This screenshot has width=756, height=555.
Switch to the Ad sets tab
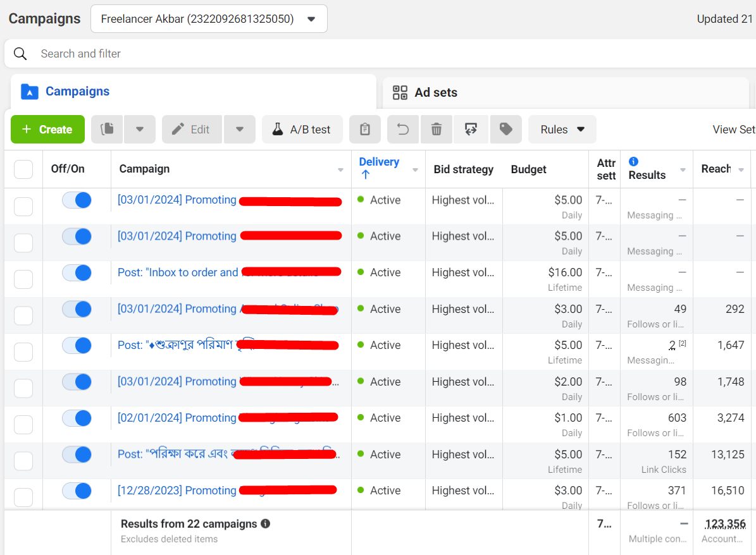pyautogui.click(x=435, y=93)
